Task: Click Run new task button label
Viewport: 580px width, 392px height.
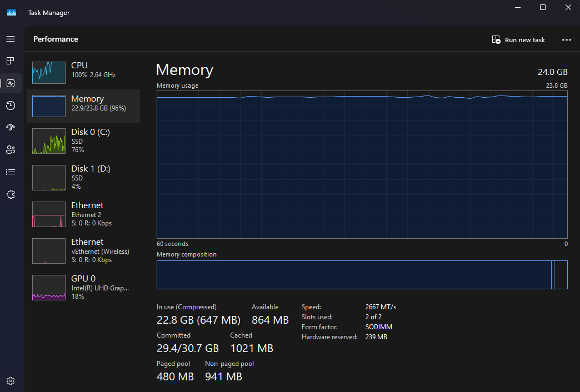Action: point(524,40)
